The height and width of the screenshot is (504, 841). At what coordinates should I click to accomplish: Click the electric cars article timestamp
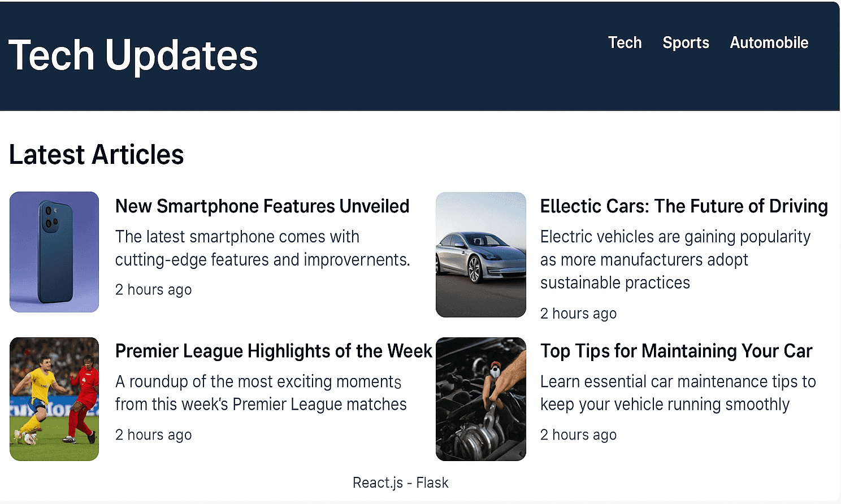point(578,313)
